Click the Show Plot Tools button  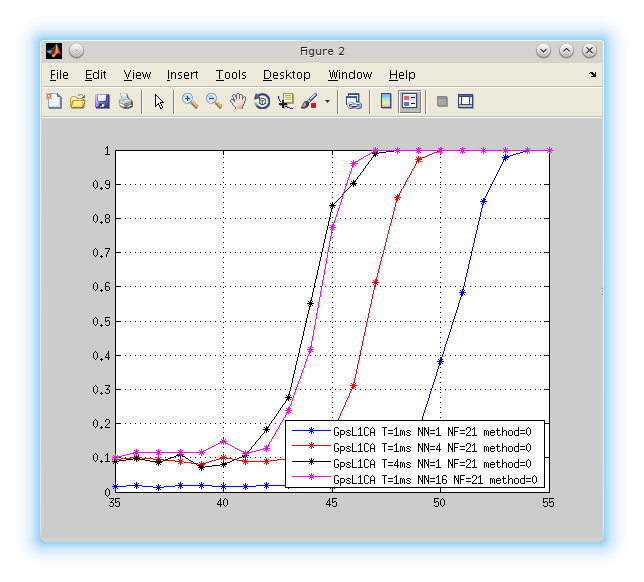465,101
